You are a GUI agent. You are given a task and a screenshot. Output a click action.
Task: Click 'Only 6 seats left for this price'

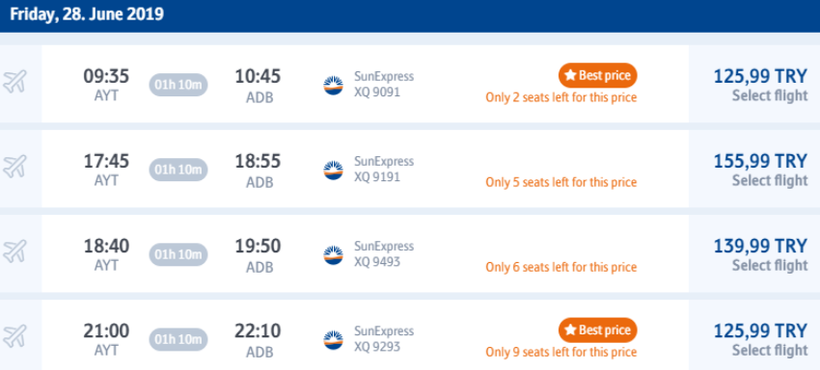coord(561,268)
